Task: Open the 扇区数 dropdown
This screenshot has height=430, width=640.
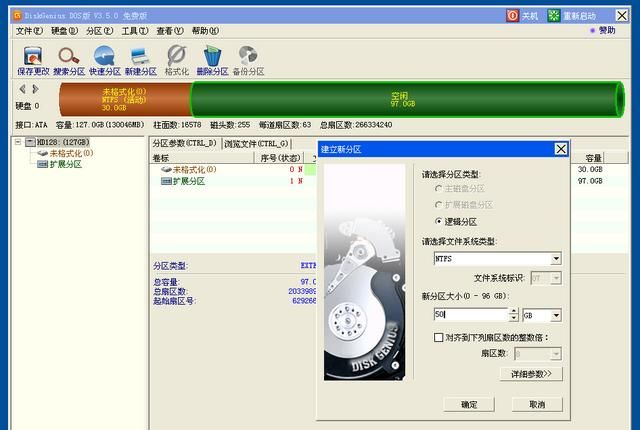Action: (556, 354)
